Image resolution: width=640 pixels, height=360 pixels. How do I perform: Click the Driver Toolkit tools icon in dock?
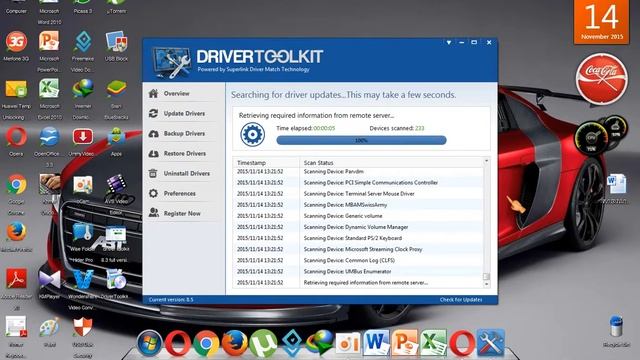point(491,342)
